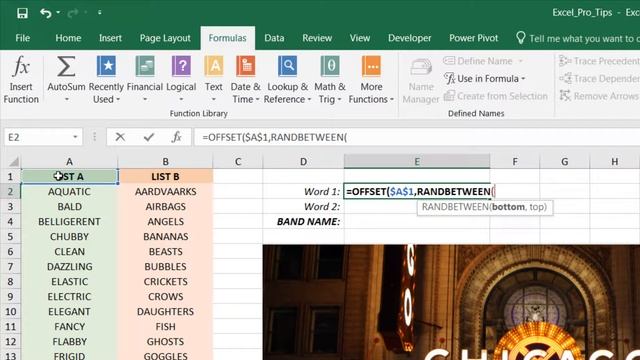This screenshot has height=360, width=640.
Task: Click the AQUATIC cell
Action: click(x=69, y=192)
